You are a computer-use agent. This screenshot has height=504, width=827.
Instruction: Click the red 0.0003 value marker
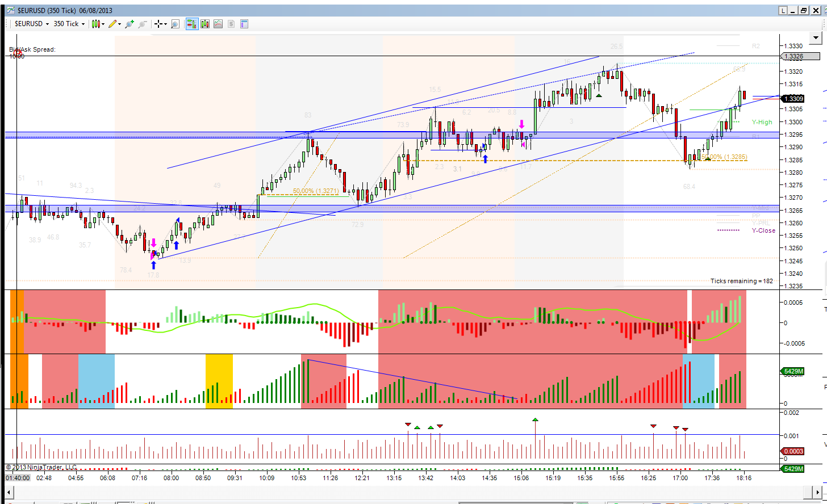click(793, 451)
